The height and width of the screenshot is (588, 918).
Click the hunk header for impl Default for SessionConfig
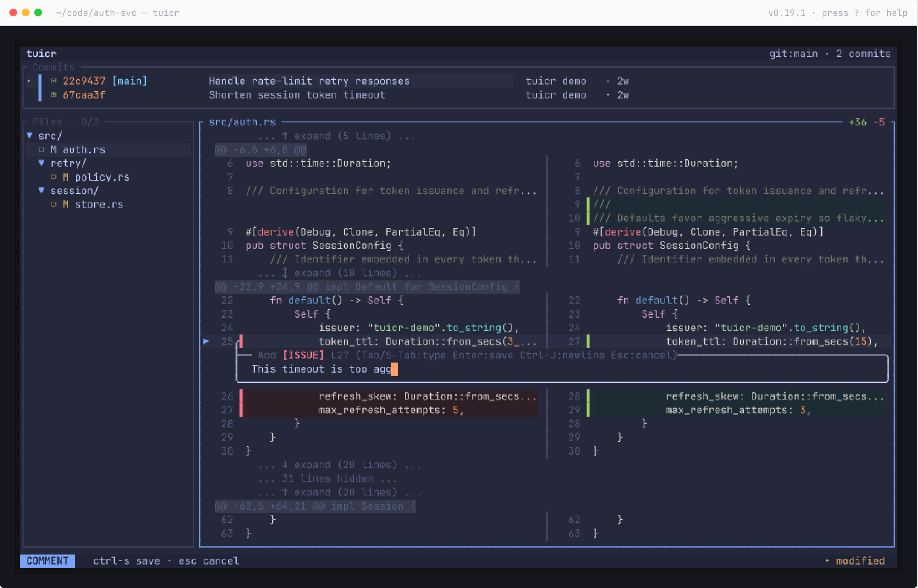(x=368, y=287)
